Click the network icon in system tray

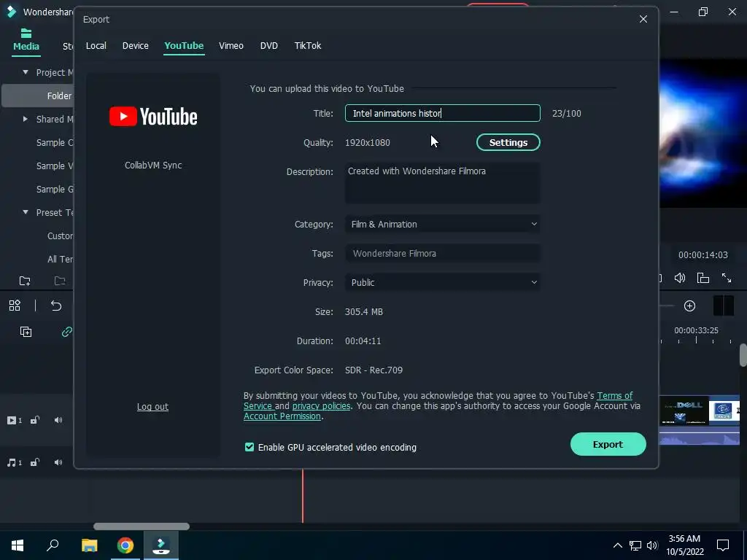click(x=635, y=545)
